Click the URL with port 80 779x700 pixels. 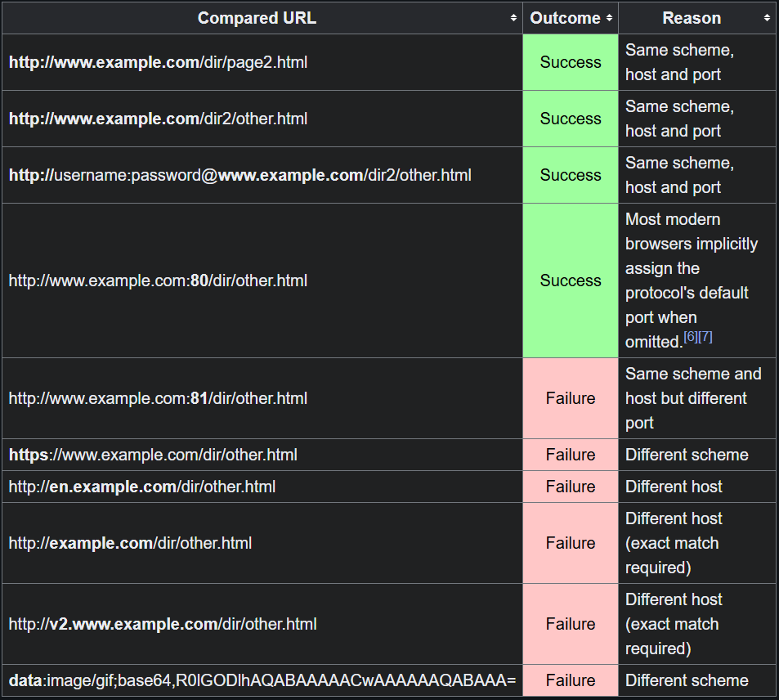click(x=159, y=280)
